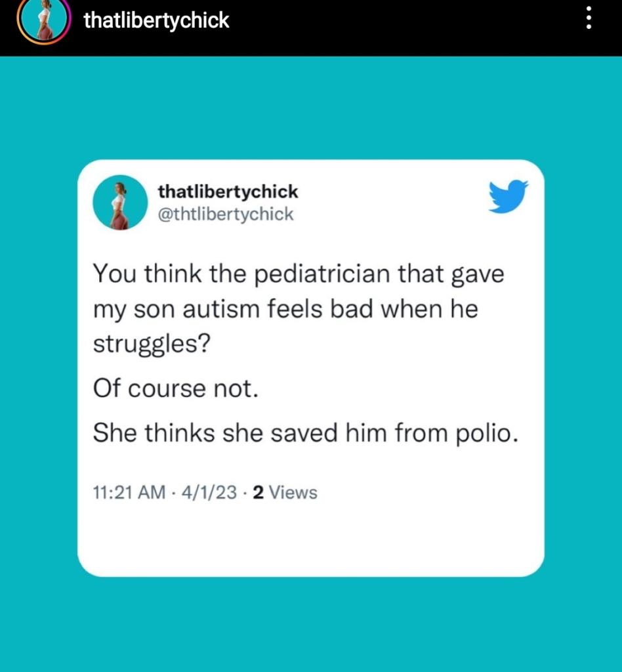Viewport: 622px width, 672px height.
Task: Tap the story-ringed profile avatar in header
Action: 44,20
